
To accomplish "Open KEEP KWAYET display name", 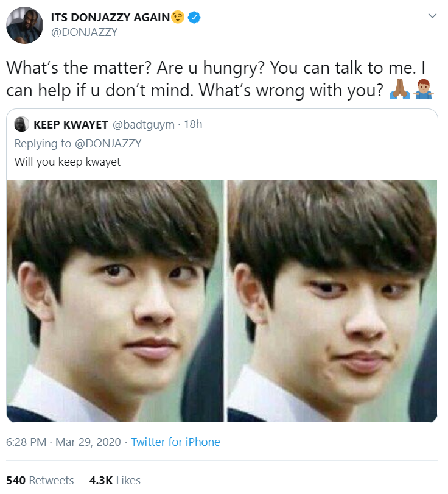I will coord(71,125).
